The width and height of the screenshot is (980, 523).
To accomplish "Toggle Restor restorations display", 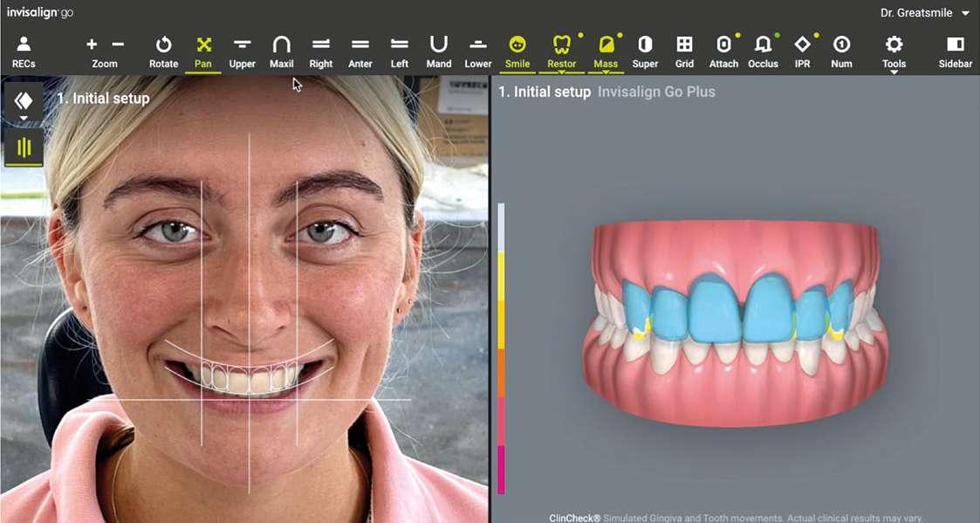I will point(562,52).
